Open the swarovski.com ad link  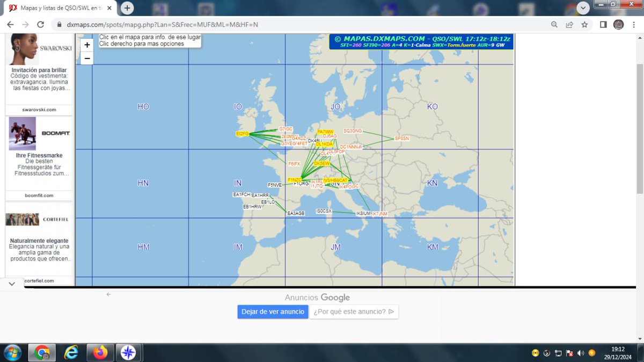click(x=39, y=110)
